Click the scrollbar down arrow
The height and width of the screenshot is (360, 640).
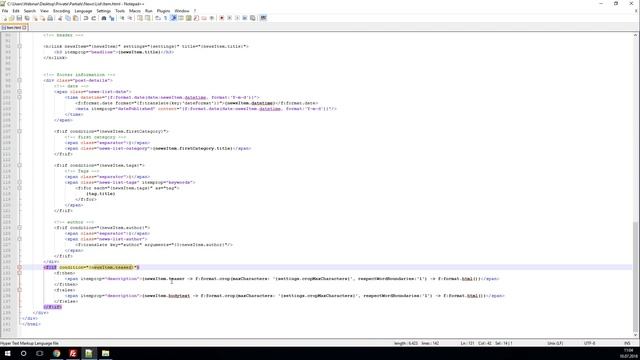coord(636,335)
